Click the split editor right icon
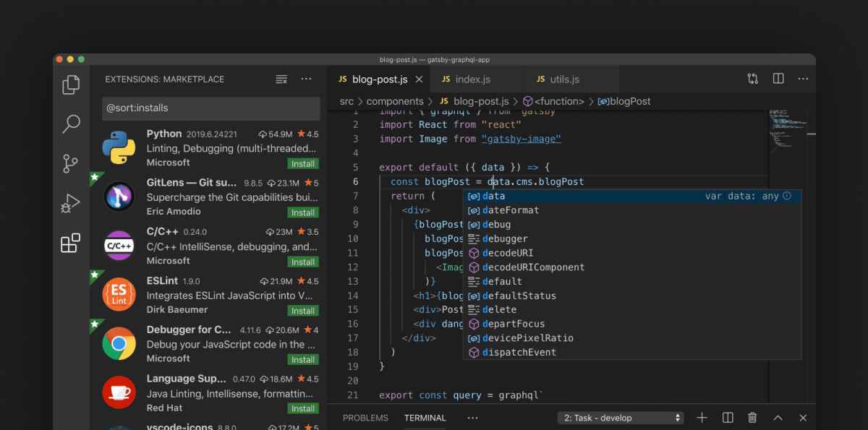868x430 pixels. click(778, 79)
